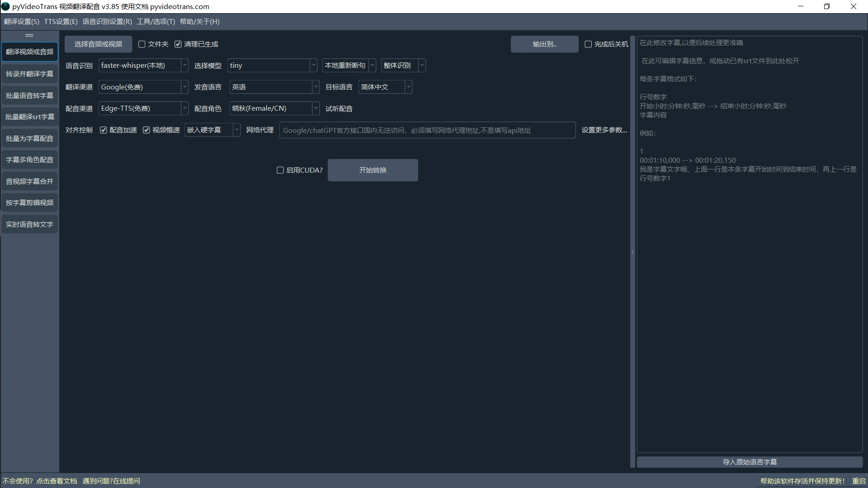868x488 pixels.
Task: Uncheck 清理已生成 checkbox
Action: (178, 44)
